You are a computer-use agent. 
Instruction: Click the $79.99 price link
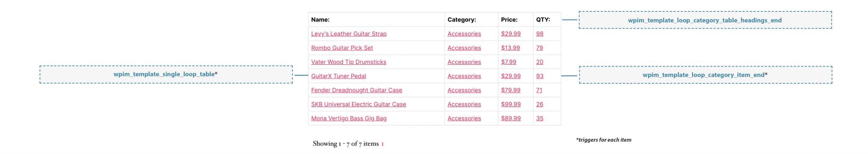[x=511, y=90]
